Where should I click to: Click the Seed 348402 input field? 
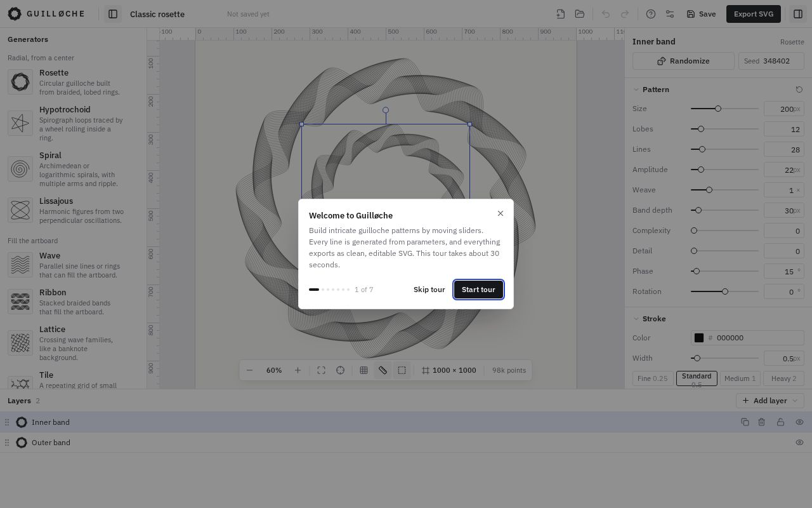[x=771, y=61]
